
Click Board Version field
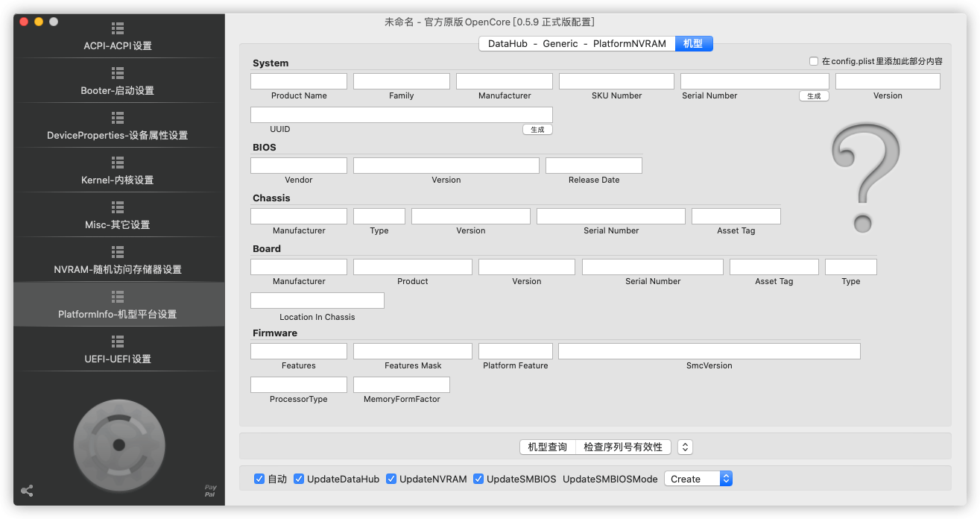(x=527, y=267)
